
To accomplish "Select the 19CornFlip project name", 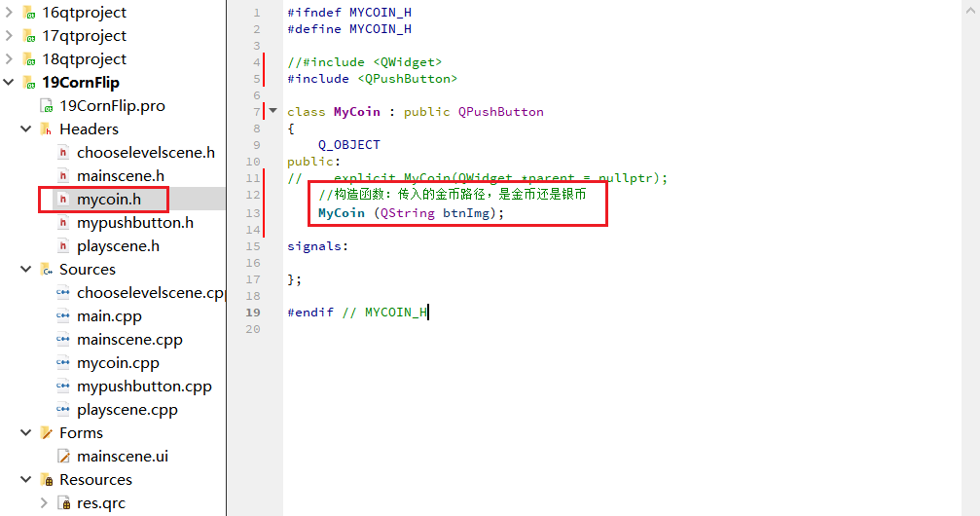I will click(x=81, y=83).
